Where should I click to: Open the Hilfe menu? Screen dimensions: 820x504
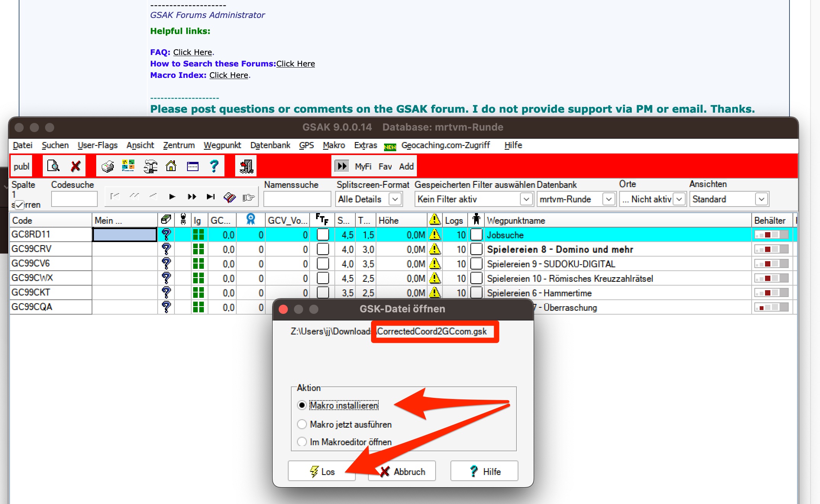pyautogui.click(x=513, y=145)
